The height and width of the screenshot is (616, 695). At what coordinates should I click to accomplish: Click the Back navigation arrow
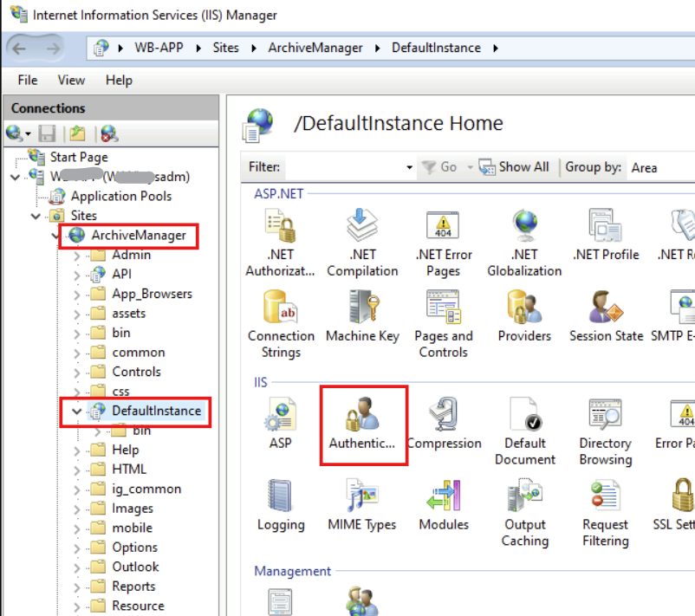point(19,49)
